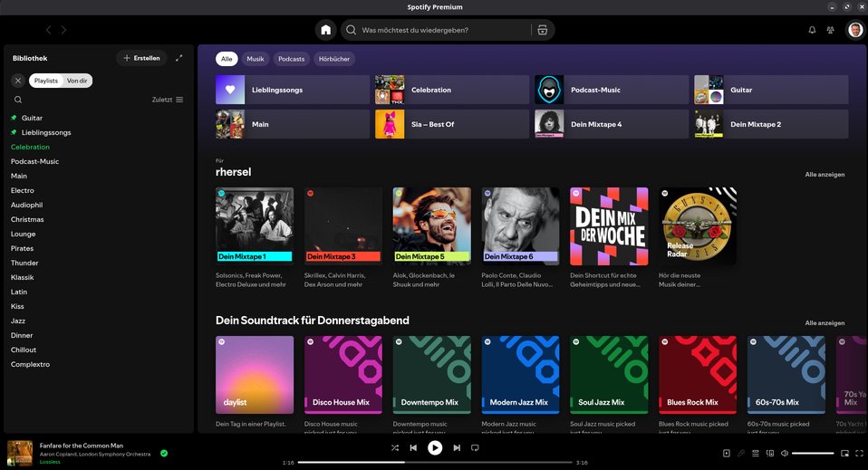Open the Browse icon in search bar
Image resolution: width=868 pixels, height=470 pixels.
(x=542, y=30)
